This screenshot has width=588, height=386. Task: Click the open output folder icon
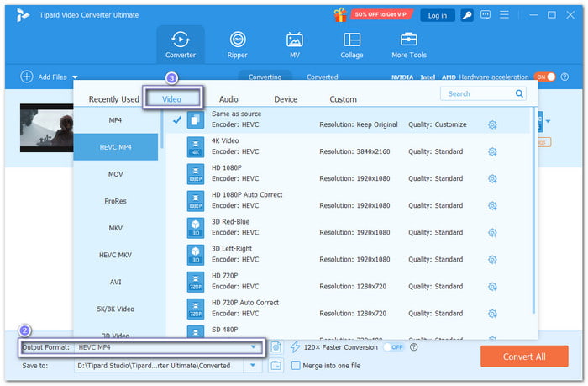coord(276,365)
